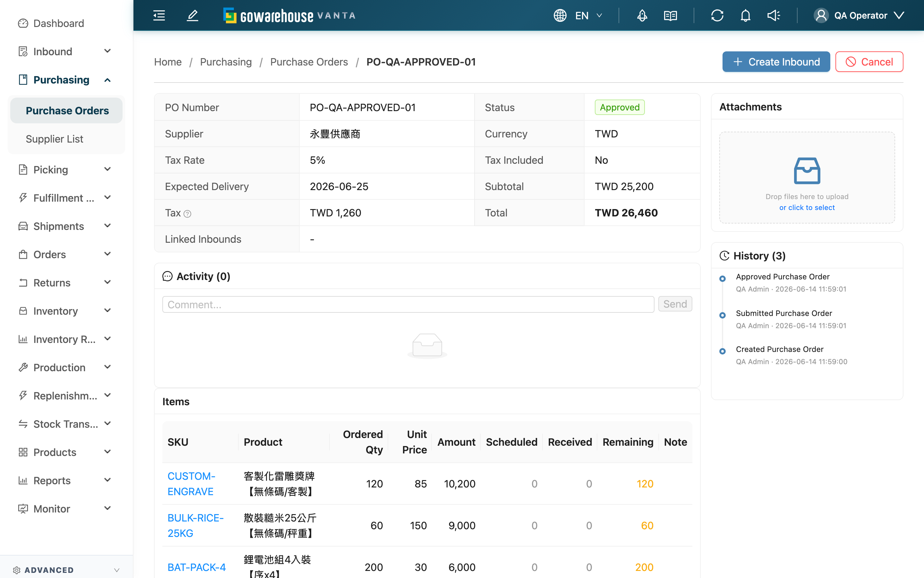This screenshot has height=578, width=924.
Task: Expand the Returns menu chevron
Action: click(x=108, y=282)
